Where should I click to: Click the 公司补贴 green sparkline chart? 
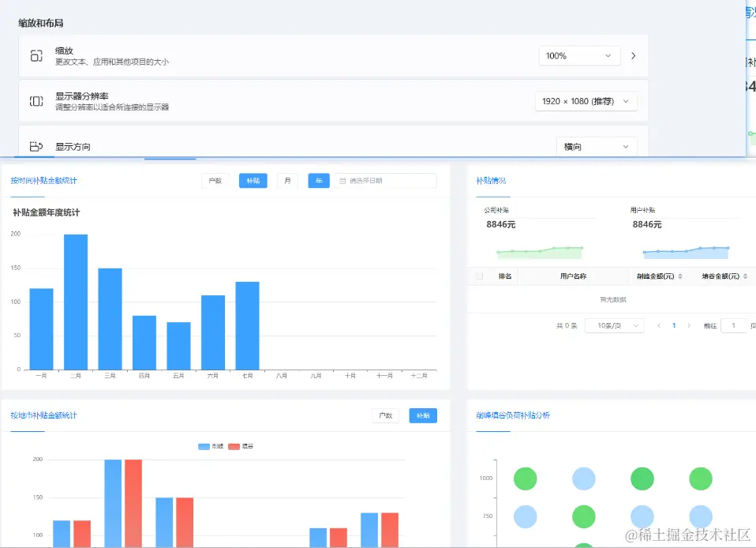(540, 253)
